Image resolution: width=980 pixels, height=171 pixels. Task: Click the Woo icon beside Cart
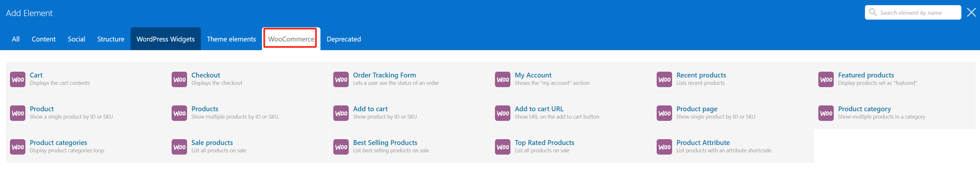tap(17, 79)
